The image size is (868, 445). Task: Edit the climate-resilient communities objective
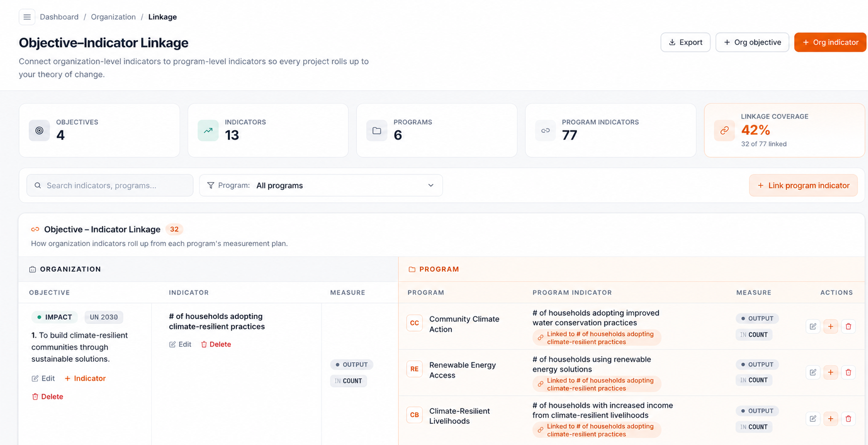[43, 378]
